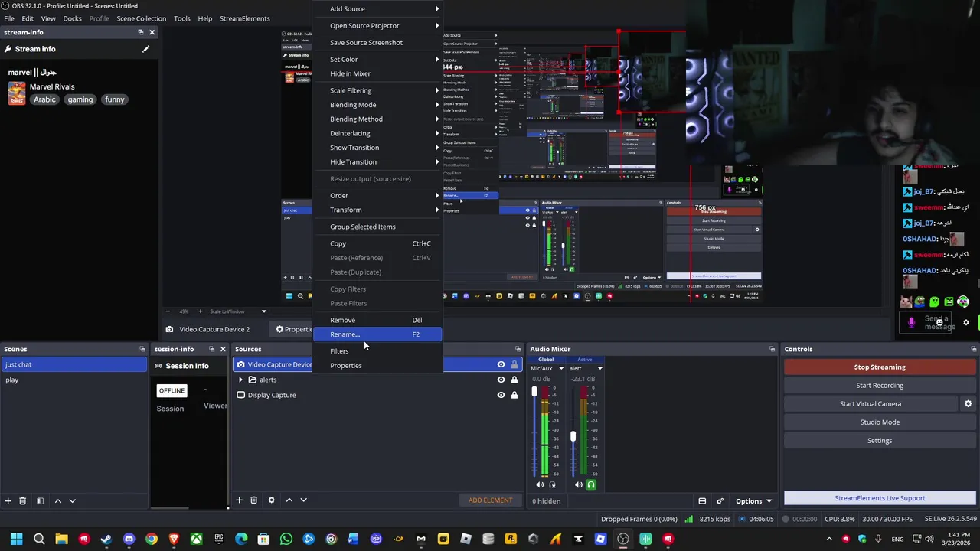Open Scene Collection menu in menu bar
This screenshot has height=551, width=980.
(141, 18)
